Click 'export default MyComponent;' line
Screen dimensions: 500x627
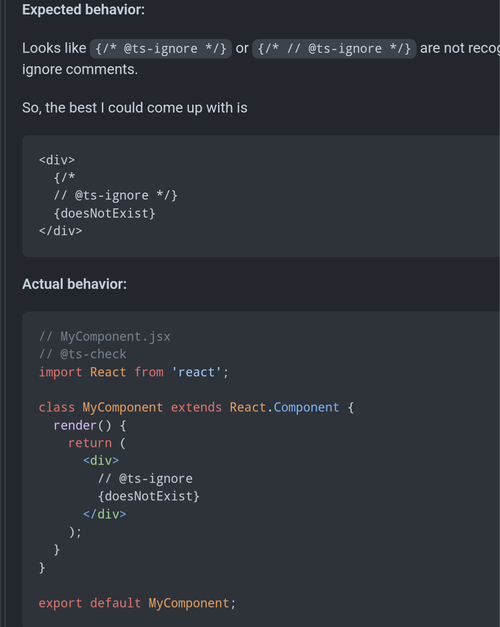(137, 603)
